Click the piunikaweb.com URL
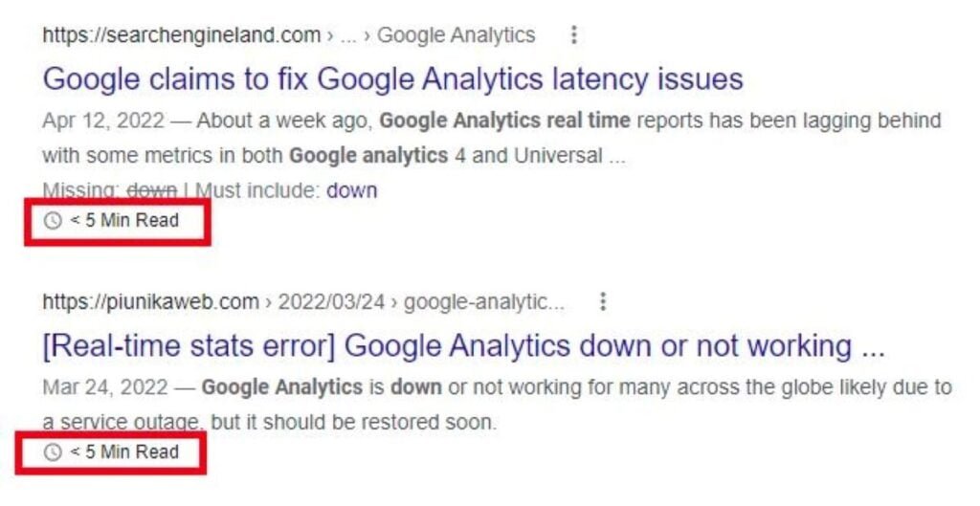 point(151,302)
